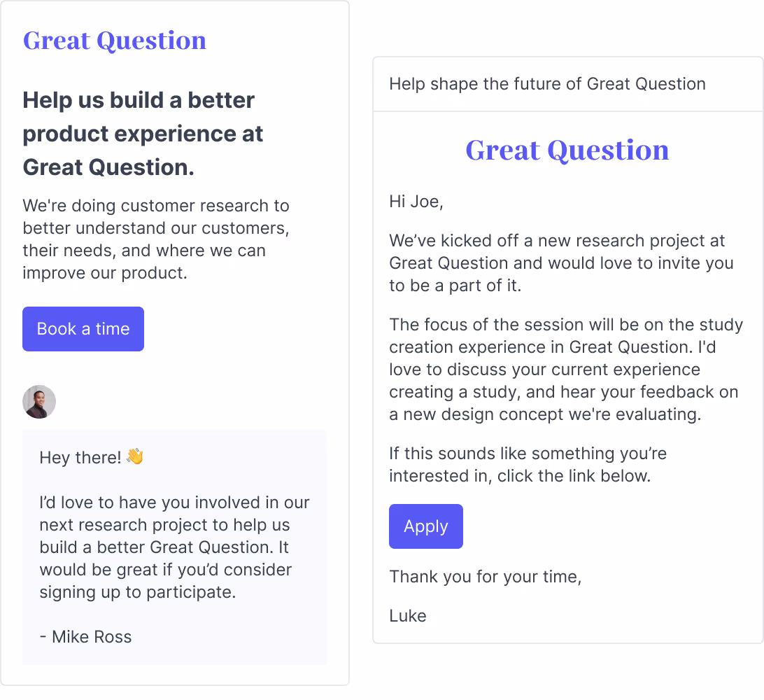This screenshot has width=764, height=700.
Task: Click the waving hand emoji
Action: pyautogui.click(x=134, y=456)
